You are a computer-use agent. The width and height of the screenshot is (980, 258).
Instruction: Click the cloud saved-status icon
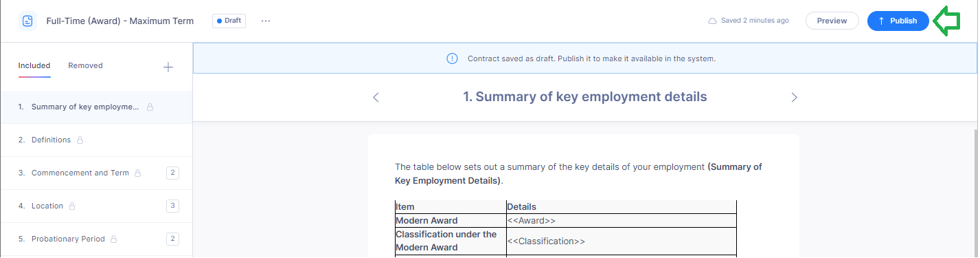tap(713, 21)
